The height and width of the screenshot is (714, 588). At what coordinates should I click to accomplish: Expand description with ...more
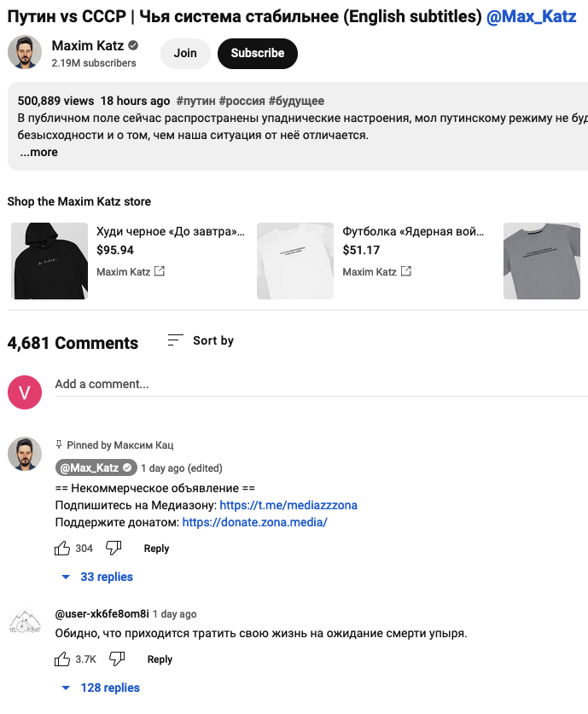click(38, 152)
